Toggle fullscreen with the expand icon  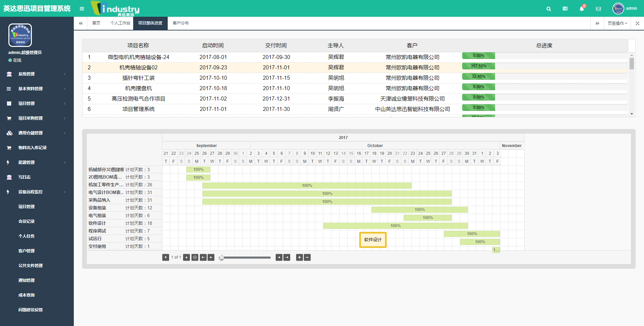[637, 23]
